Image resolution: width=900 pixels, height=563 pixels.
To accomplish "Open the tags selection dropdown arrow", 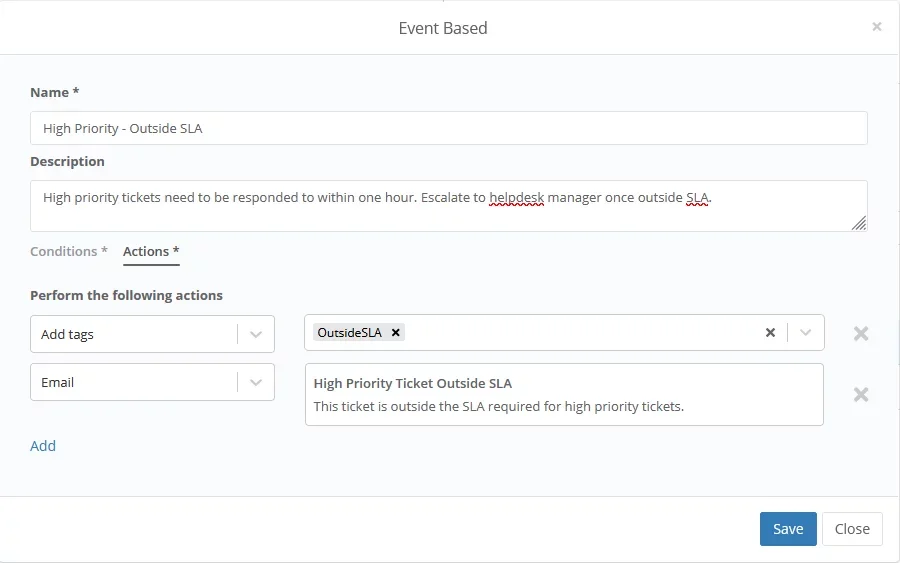I will 806,333.
